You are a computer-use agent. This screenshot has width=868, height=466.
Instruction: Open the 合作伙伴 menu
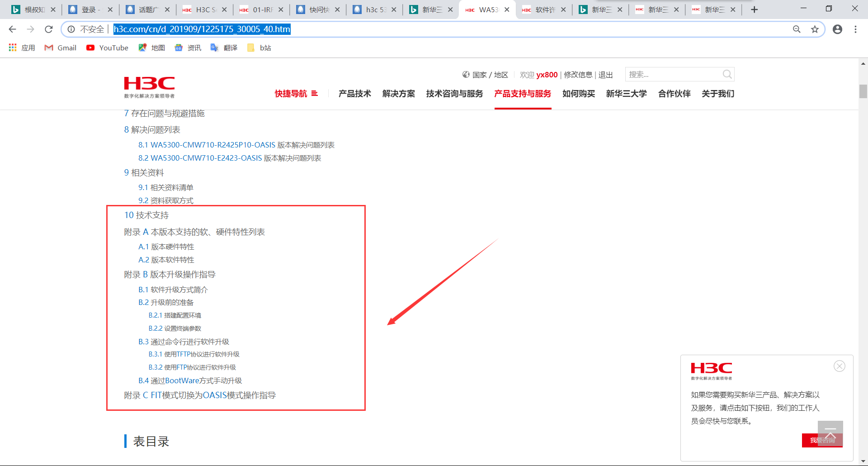[675, 94]
